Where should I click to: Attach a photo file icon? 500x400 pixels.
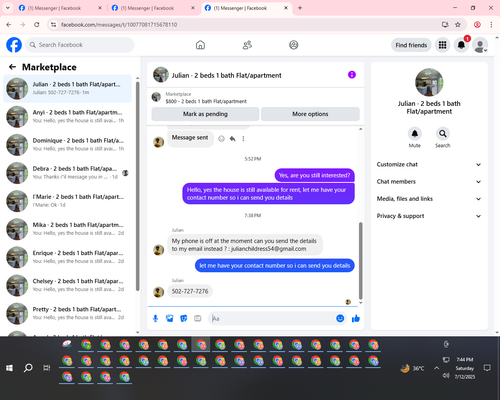coord(170,319)
